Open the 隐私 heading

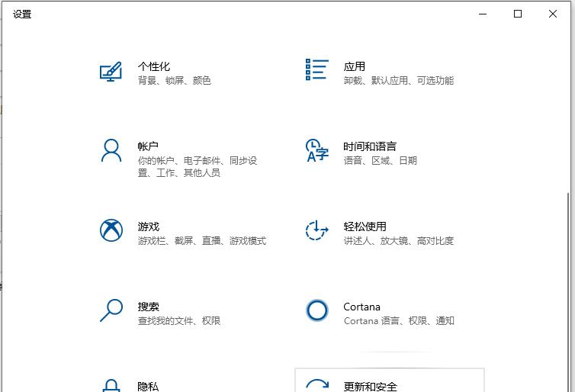coord(148,386)
